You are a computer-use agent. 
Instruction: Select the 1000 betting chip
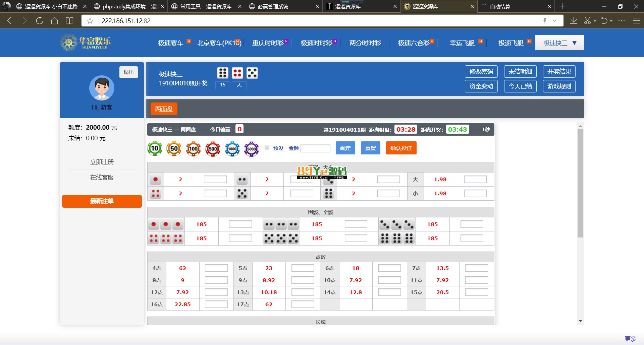coord(232,148)
